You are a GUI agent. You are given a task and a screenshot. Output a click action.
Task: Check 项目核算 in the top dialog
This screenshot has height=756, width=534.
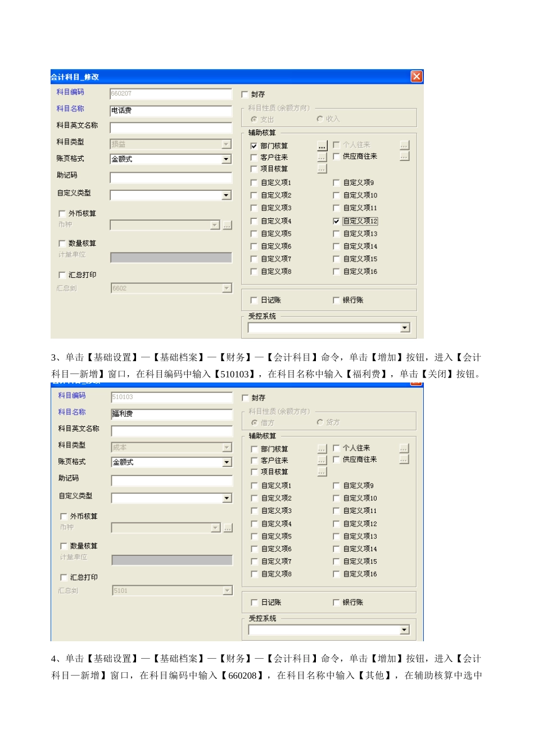pyautogui.click(x=254, y=169)
